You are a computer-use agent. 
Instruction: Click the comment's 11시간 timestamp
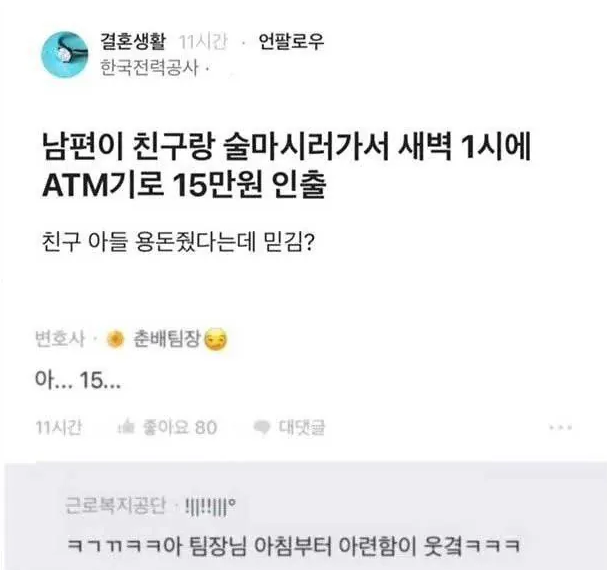click(x=58, y=427)
